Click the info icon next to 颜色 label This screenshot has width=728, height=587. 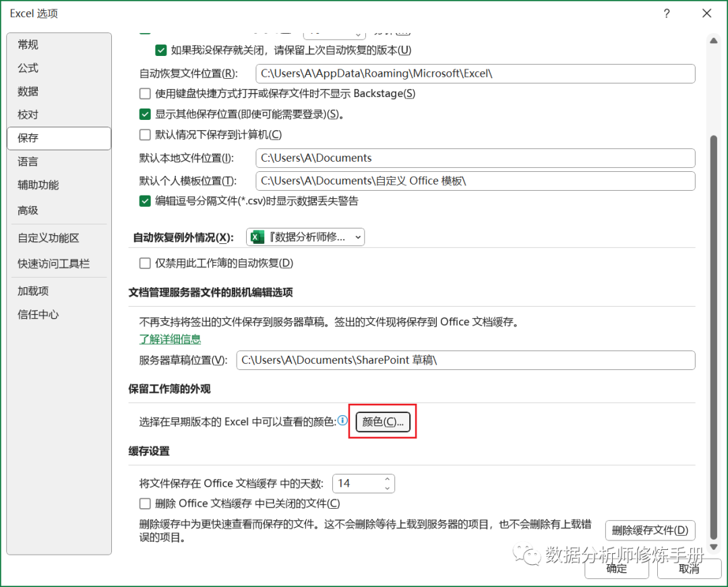pyautogui.click(x=342, y=421)
